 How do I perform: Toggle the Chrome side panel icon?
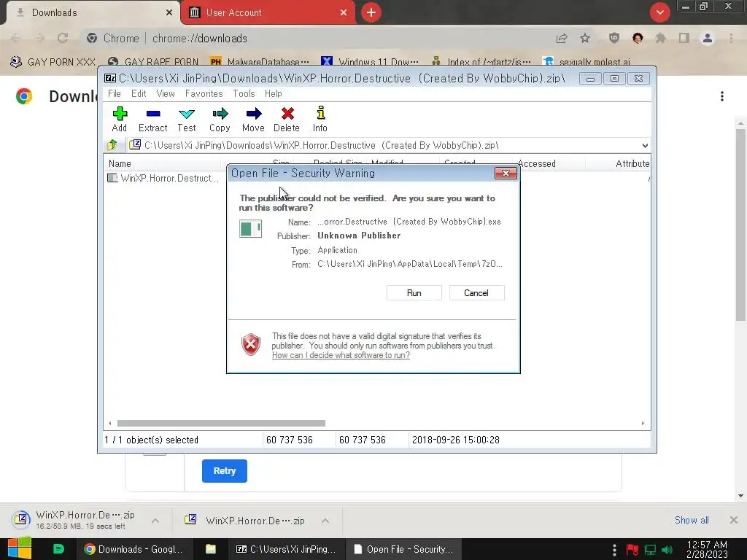[x=684, y=38]
